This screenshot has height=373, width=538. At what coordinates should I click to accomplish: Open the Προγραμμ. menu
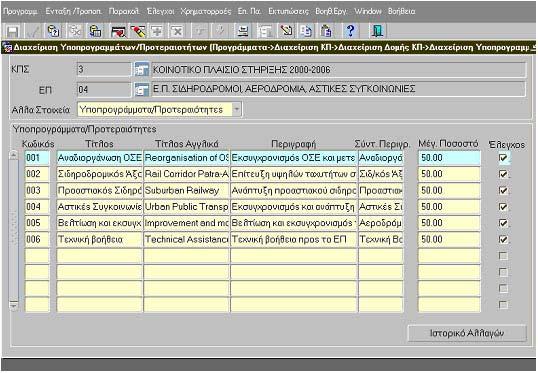20,11
